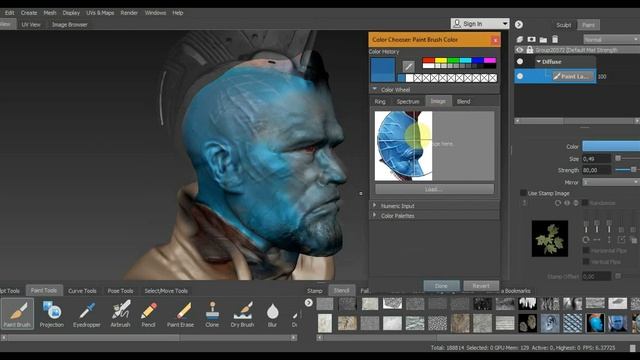Click arrow icon left of the stencil tray
Image resolution: width=640 pixels, height=360 pixels.
(309, 302)
